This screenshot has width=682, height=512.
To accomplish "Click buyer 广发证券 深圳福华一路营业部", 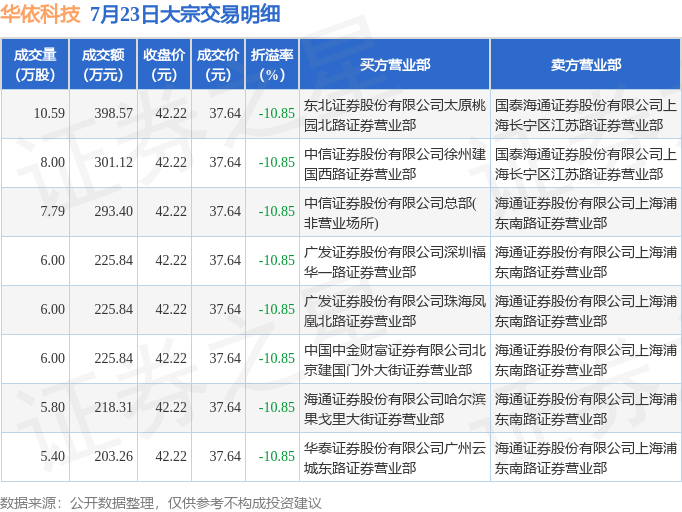I will (x=394, y=262).
